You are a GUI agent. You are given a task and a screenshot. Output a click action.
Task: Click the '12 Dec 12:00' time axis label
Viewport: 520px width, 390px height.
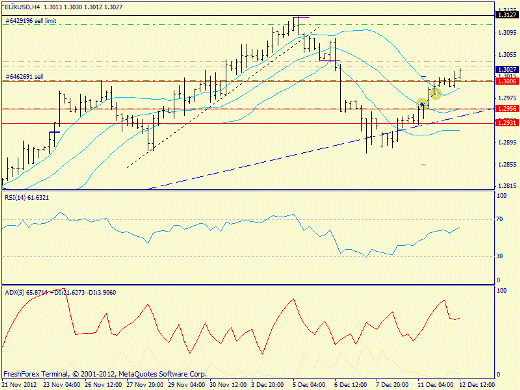tap(478, 384)
